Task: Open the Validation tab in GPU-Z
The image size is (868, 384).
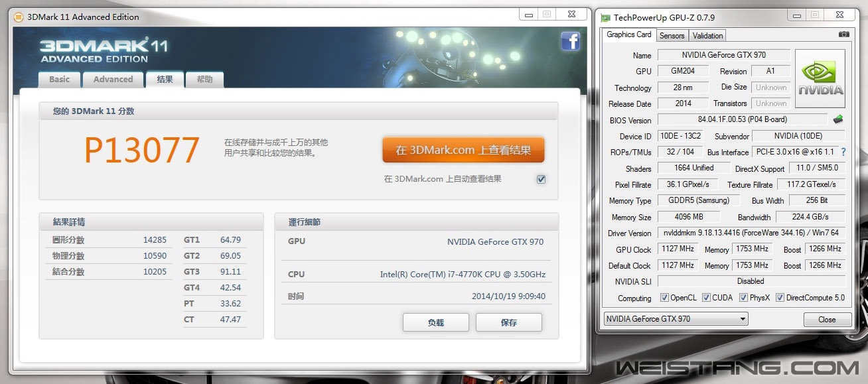Action: [x=707, y=36]
